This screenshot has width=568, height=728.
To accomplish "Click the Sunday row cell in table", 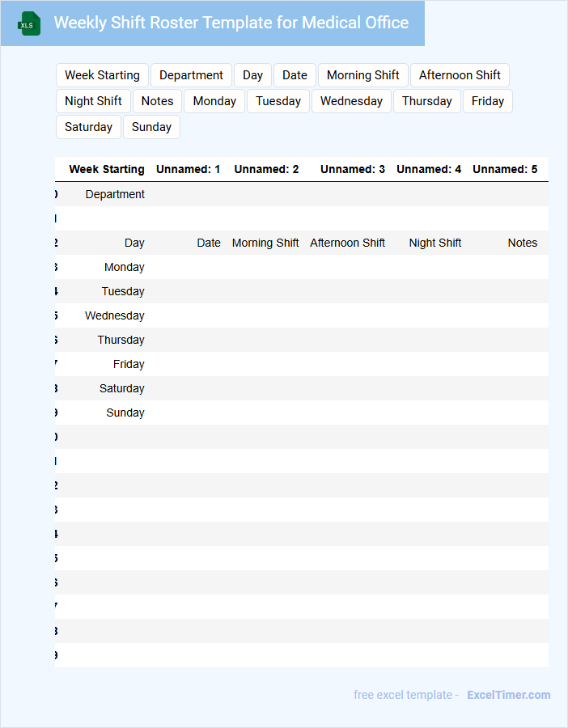I will [x=125, y=413].
